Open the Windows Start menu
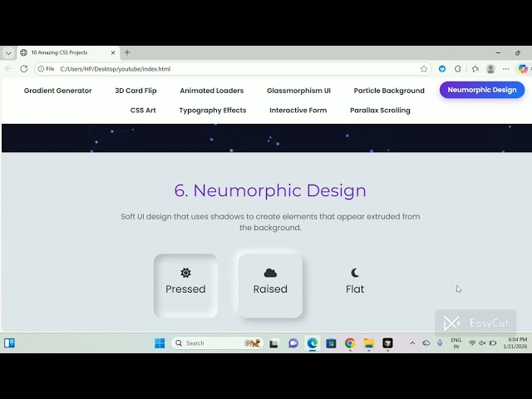The width and height of the screenshot is (532, 399). [160, 343]
